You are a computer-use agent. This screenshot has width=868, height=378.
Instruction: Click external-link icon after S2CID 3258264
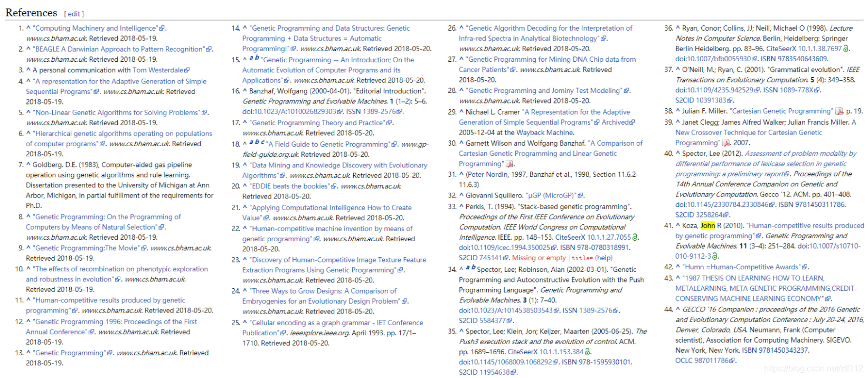[726, 215]
